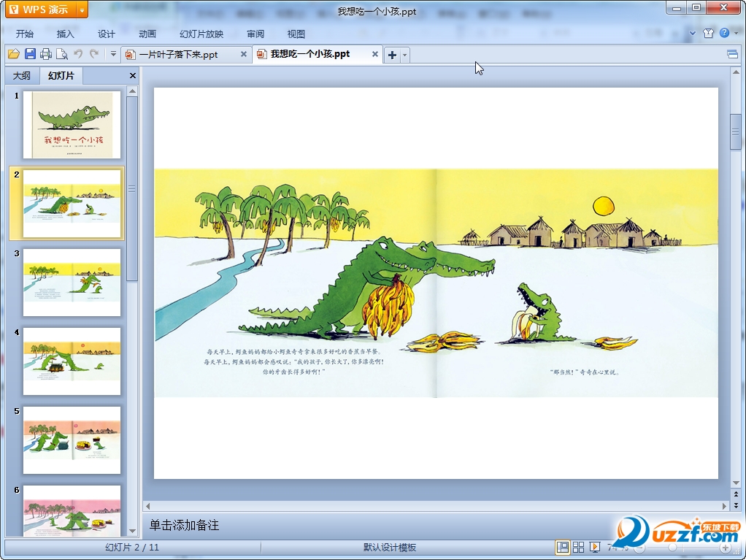Click thumbnail pane scroll up arrow

132,91
